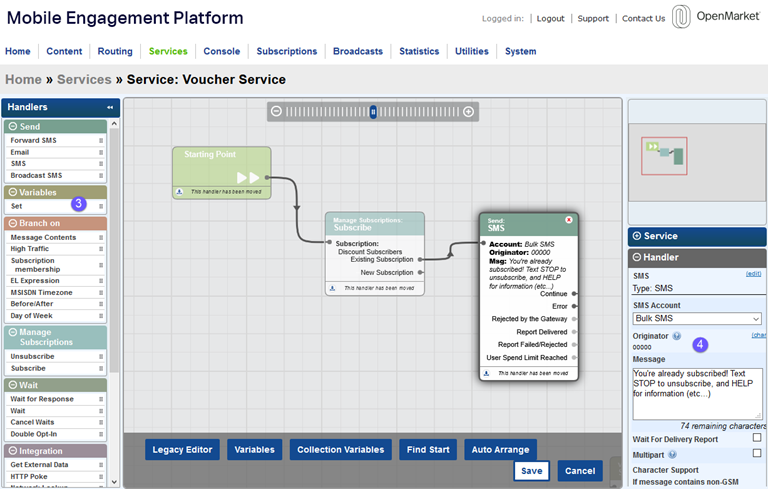
Task: Click Services in the breadcrumb
Action: click(84, 79)
